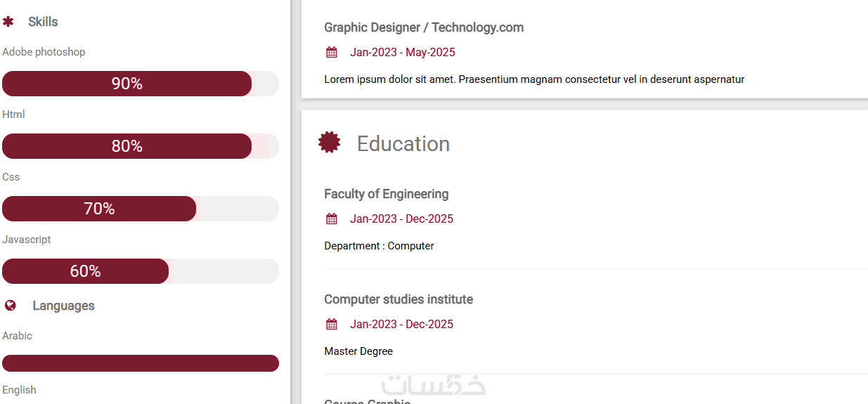Click the Arabic language progress bar
The image size is (868, 404).
pos(141,363)
